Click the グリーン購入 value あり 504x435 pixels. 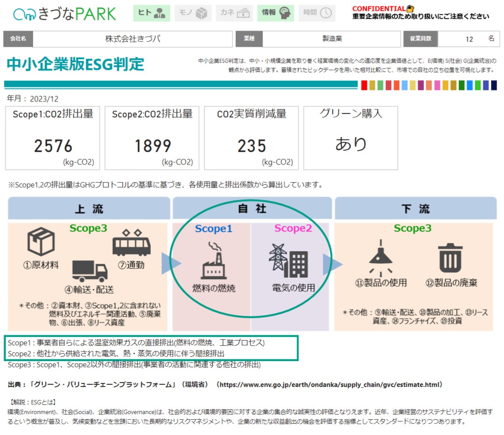[x=351, y=144]
